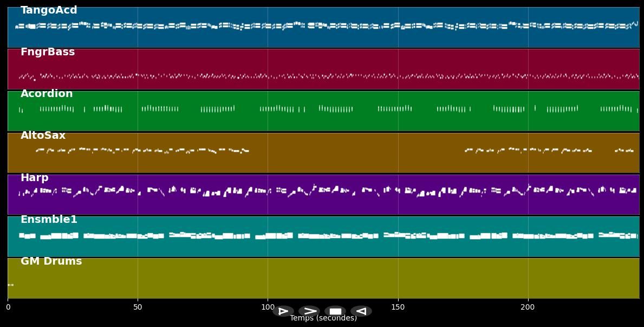Screen dimensions: 644x327
Task: Click the GM Drums track name
Action: point(51,261)
